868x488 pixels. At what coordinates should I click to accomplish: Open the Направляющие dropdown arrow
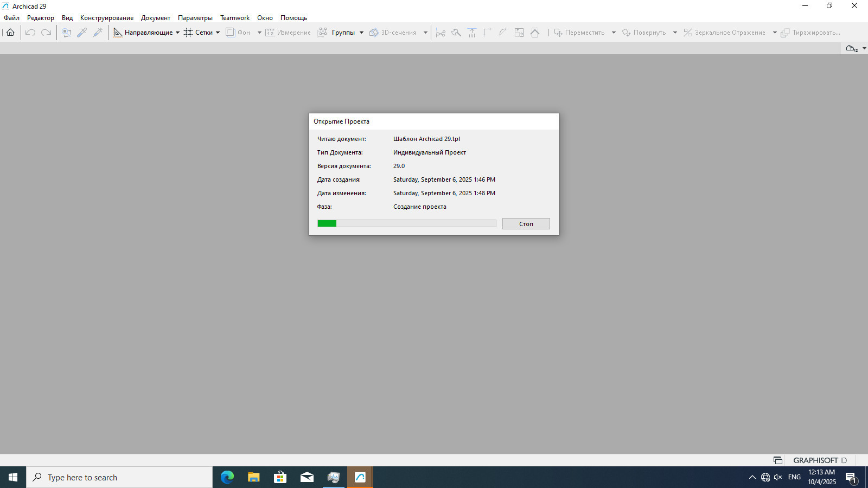pyautogui.click(x=177, y=33)
